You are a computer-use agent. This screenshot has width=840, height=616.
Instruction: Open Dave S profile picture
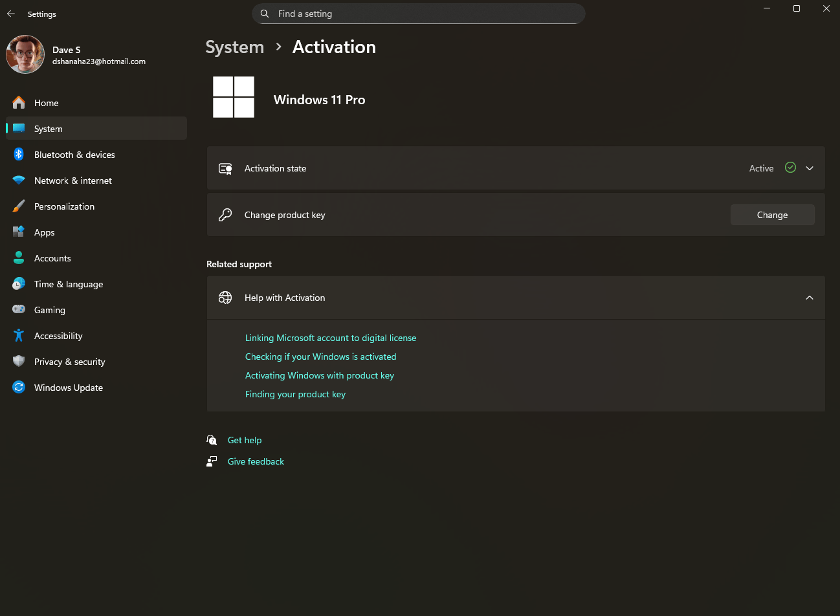[x=25, y=54]
